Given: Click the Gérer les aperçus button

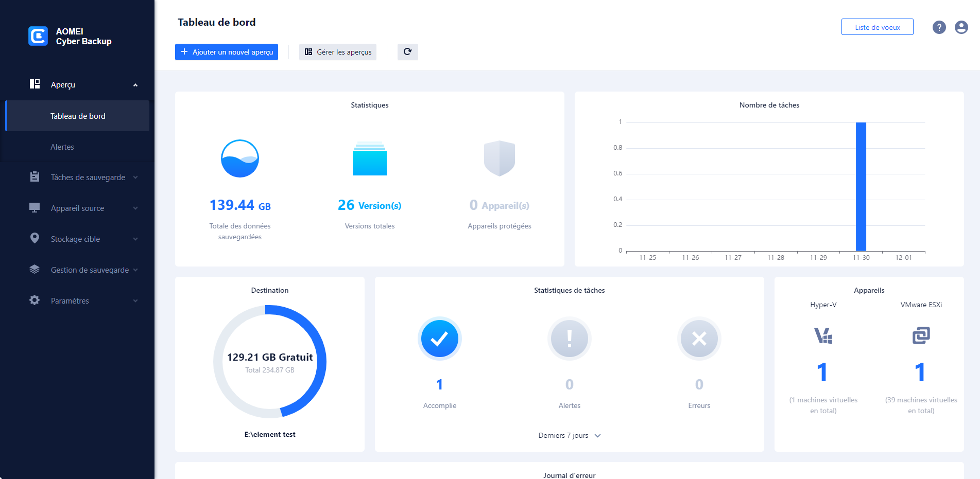Looking at the screenshot, I should (338, 52).
